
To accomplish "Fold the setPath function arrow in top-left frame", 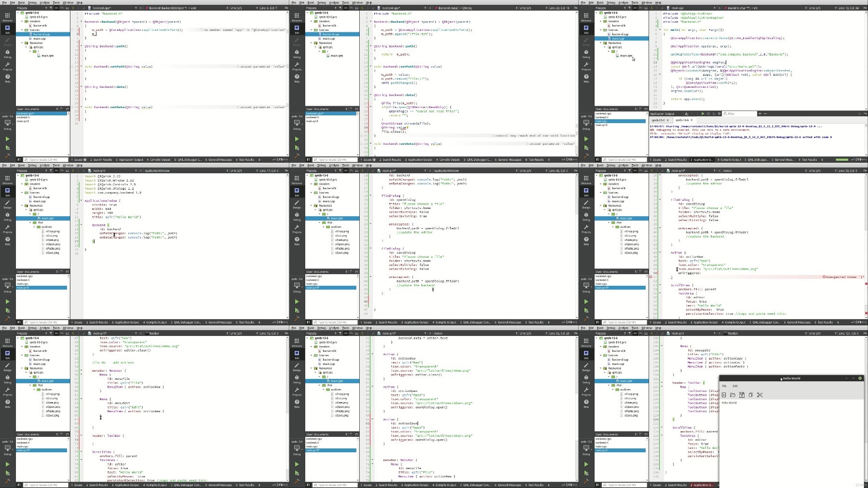I will [x=81, y=67].
